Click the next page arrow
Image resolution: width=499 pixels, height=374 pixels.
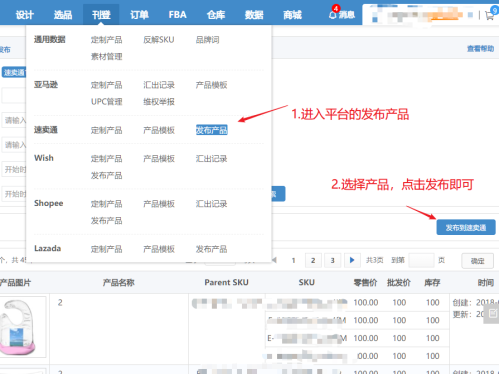[352, 260]
